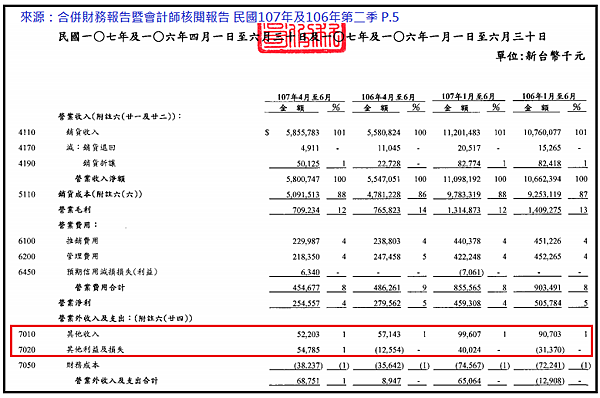Click net revenue figure 10,662,394
Image resolution: width=600 pixels, height=398 pixels.
pos(542,179)
